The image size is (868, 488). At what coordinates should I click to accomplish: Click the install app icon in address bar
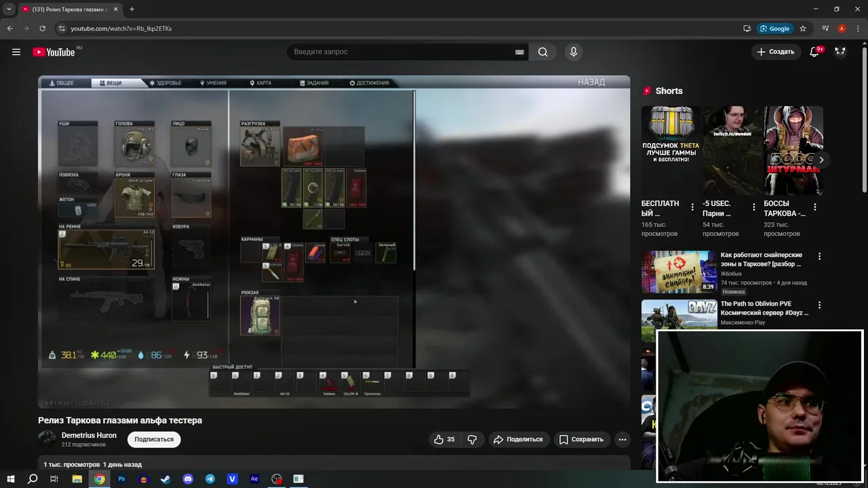pos(747,28)
